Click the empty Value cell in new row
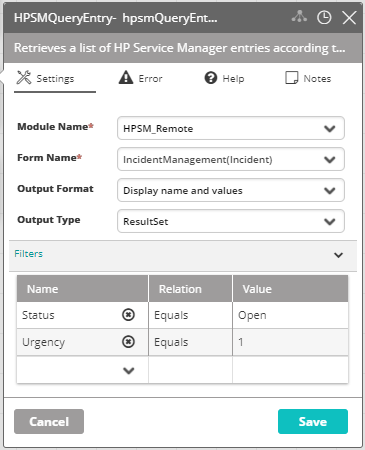This screenshot has height=450, width=365. click(x=290, y=370)
